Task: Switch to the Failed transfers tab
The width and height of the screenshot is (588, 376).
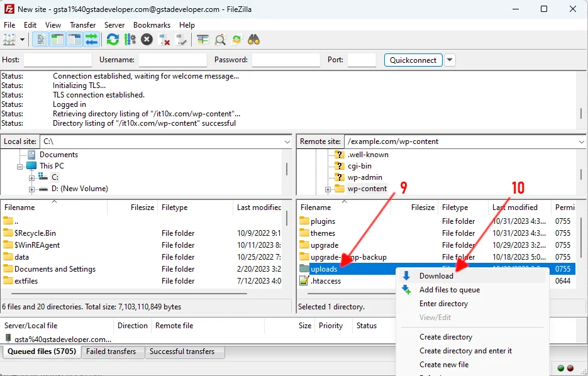Action: point(111,351)
